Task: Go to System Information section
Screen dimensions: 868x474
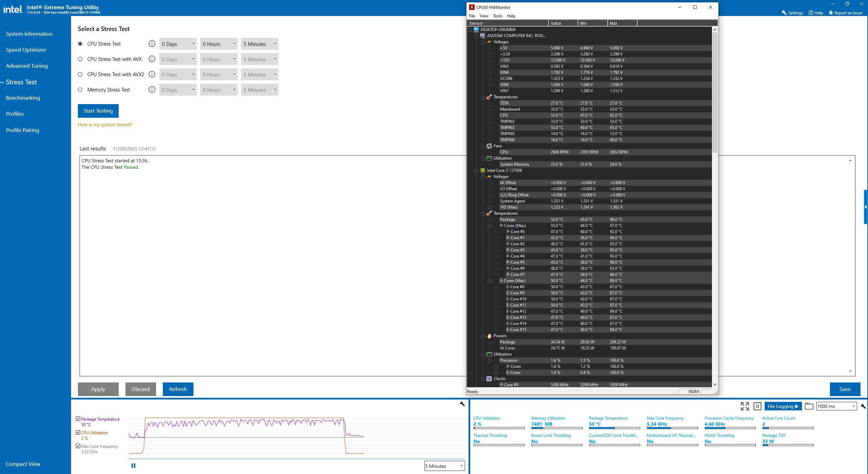Action: coord(29,34)
